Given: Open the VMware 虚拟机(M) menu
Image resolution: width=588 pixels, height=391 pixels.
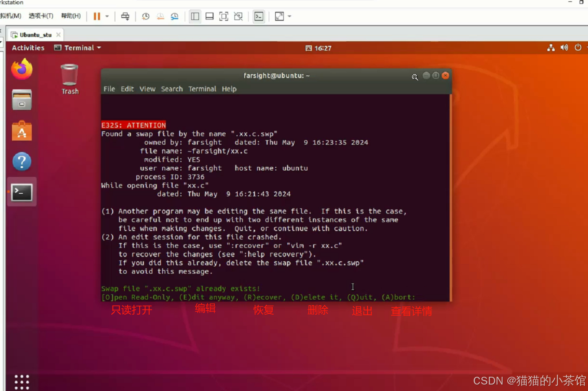Looking at the screenshot, I should 11,16.
